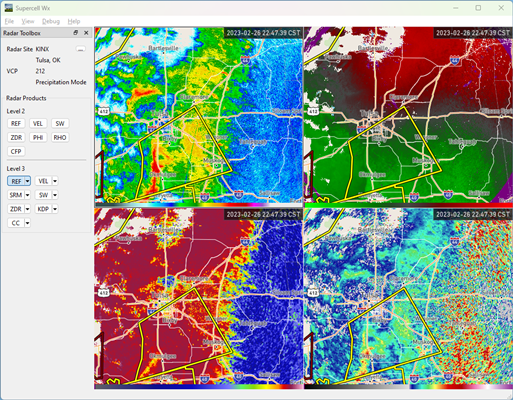Click the color scale bar in bottom-right map
This screenshot has width=513, height=400.
click(x=408, y=387)
